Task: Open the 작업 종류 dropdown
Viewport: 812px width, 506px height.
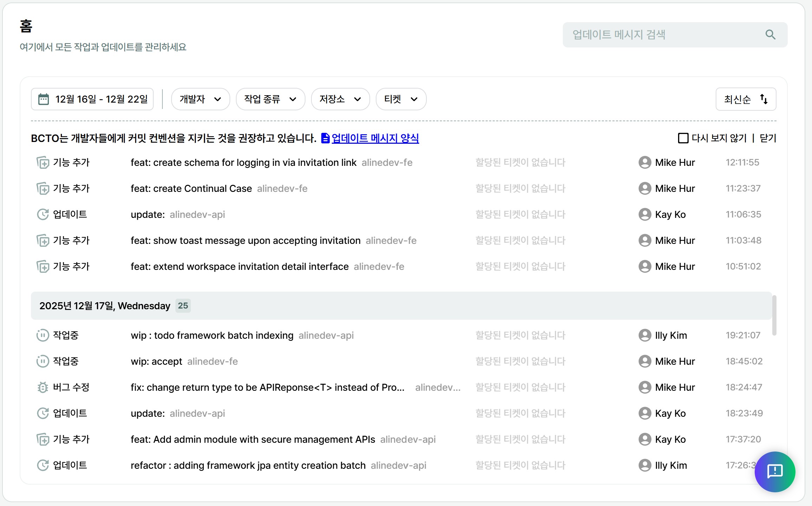Action: point(270,99)
